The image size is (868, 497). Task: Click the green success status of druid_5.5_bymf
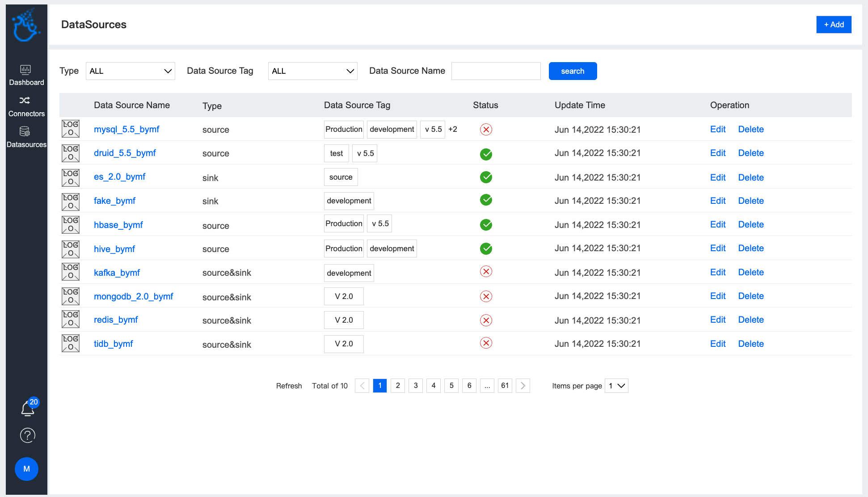coord(486,154)
